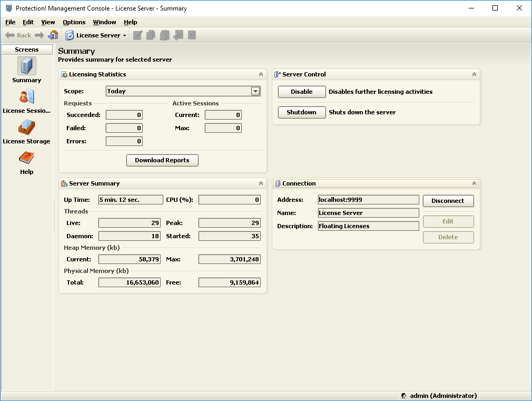Collapse the Licensing Statistics panel
Image resolution: width=532 pixels, height=401 pixels.
click(261, 74)
